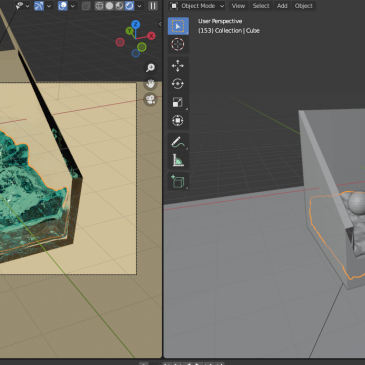Choose the Move tool

pos(178,65)
